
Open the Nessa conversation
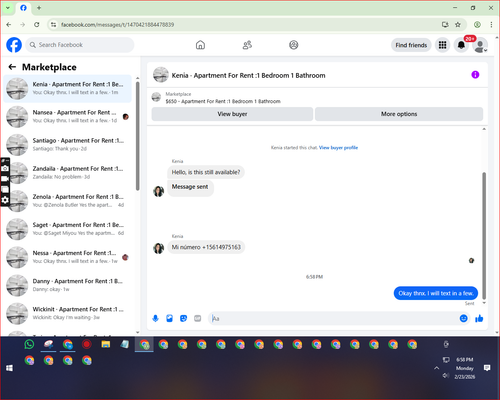tap(67, 257)
